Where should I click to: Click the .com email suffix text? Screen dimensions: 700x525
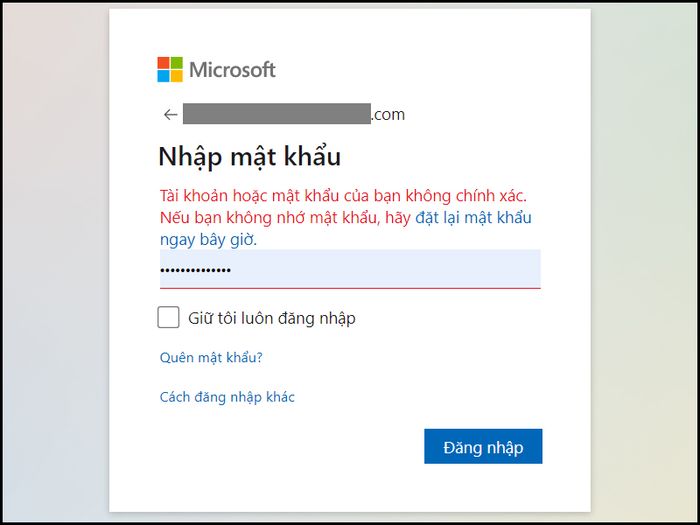tap(388, 115)
